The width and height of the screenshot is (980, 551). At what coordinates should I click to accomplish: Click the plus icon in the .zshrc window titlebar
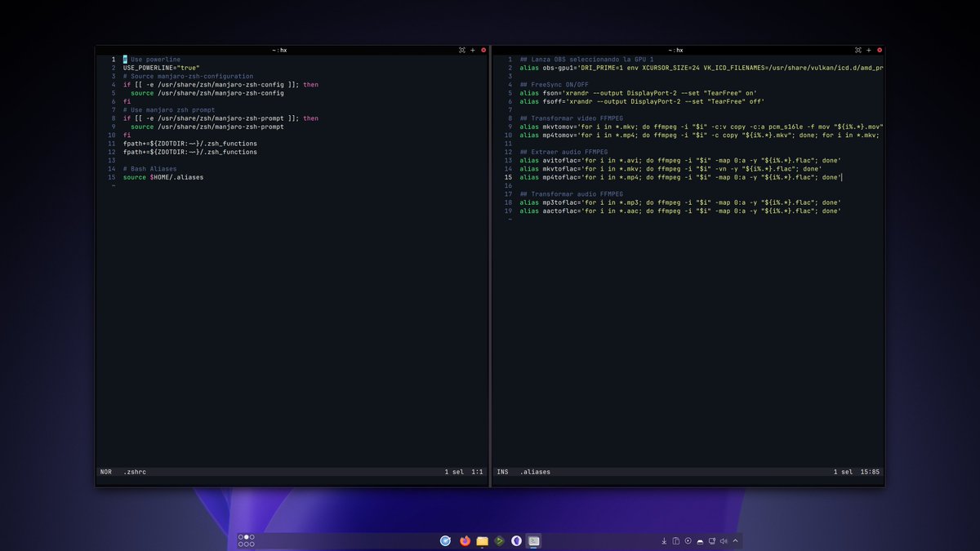[x=473, y=50]
